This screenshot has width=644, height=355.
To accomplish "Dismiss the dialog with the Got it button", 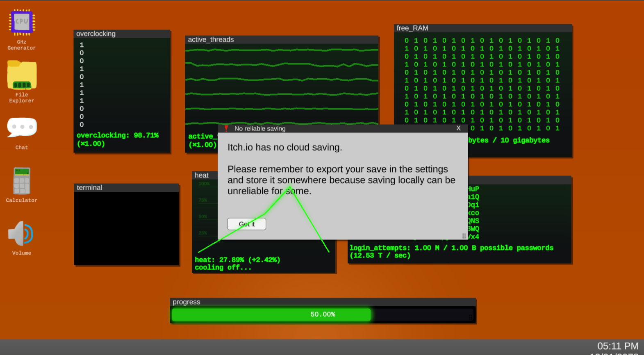I will 247,224.
